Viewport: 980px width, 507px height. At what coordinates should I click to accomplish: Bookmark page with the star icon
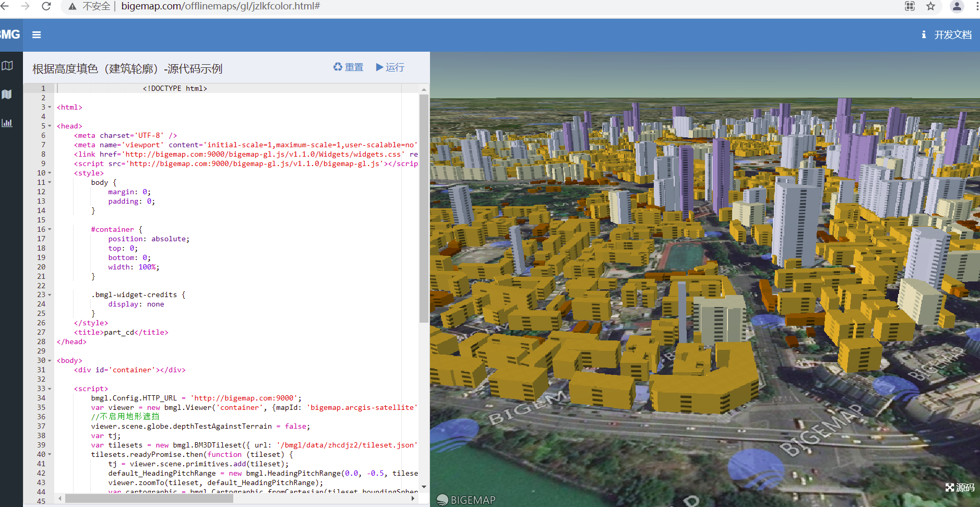[x=930, y=6]
